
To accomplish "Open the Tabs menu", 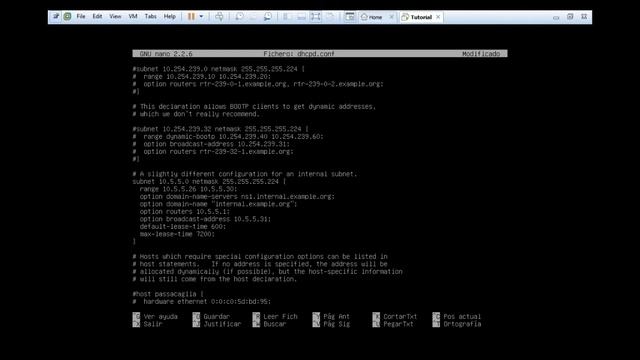I will point(151,17).
